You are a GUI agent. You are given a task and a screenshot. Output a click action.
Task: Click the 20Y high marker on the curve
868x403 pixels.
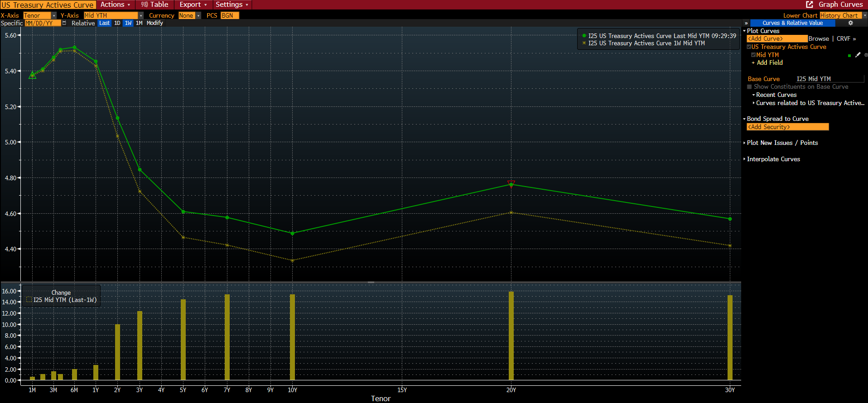click(x=511, y=184)
